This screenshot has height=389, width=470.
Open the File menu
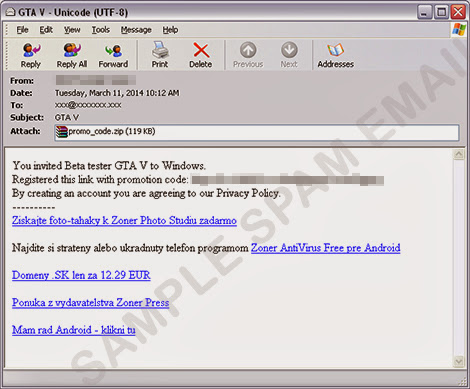[22, 30]
